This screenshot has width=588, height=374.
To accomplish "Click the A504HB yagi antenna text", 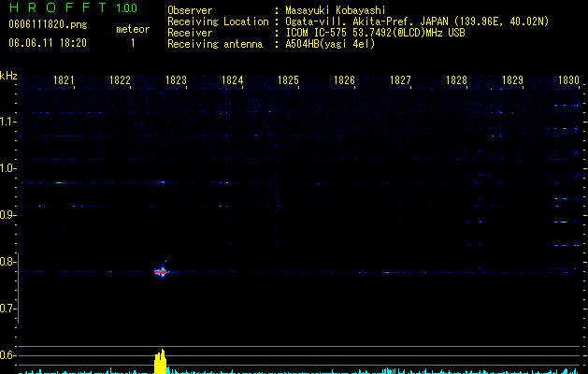I will click(x=330, y=44).
